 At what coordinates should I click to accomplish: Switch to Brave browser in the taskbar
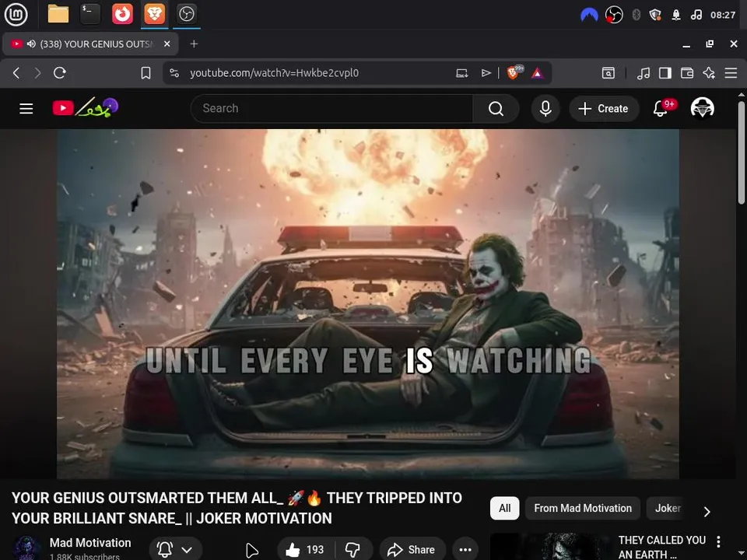[x=154, y=14]
